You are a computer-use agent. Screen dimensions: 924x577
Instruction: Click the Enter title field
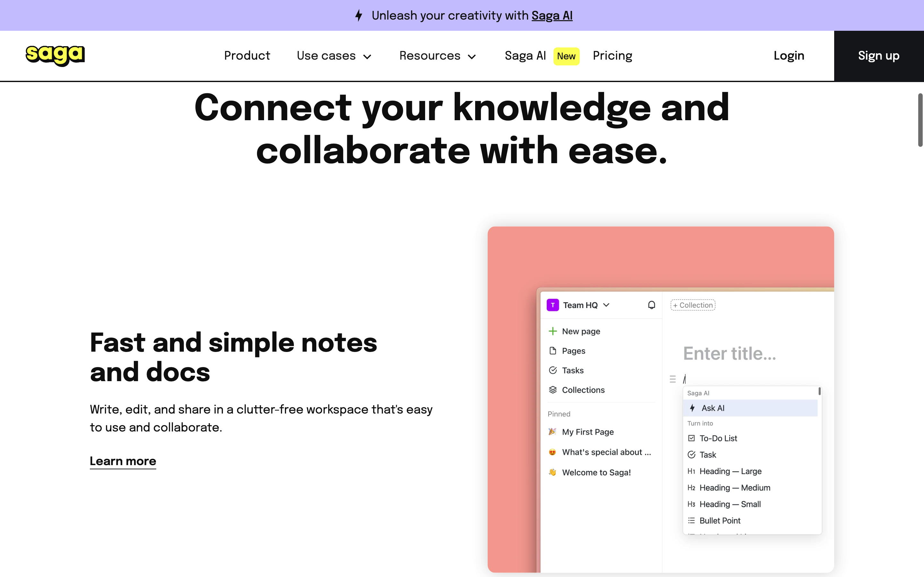[x=729, y=353]
